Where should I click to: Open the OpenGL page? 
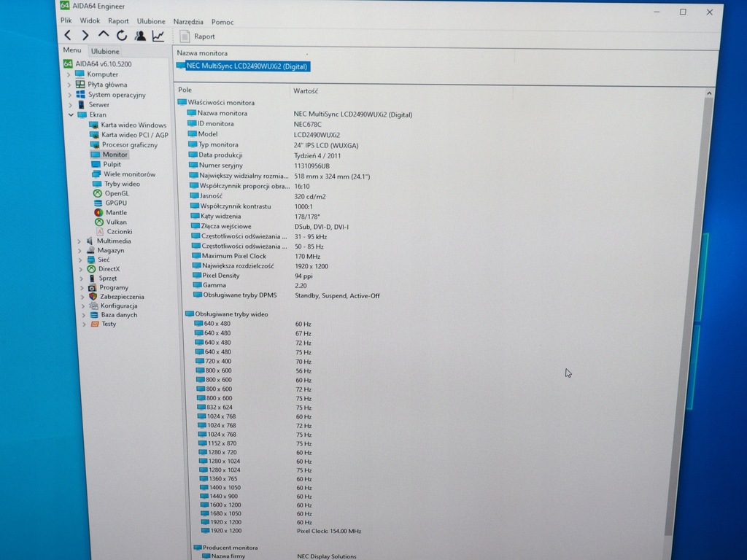[111, 193]
